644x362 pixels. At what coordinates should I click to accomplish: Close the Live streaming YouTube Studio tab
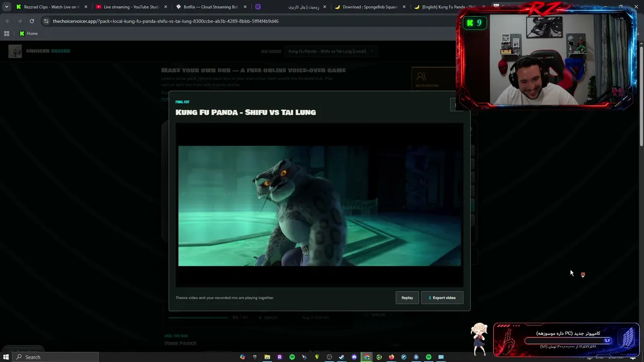[x=166, y=7]
